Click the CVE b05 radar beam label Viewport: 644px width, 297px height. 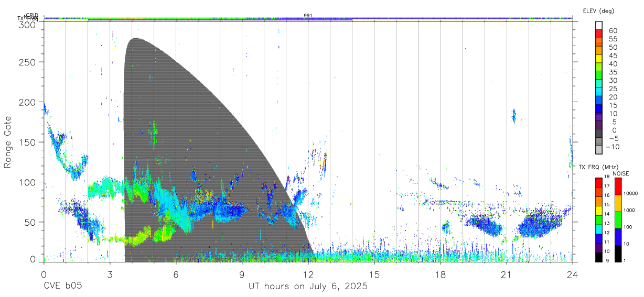point(63,287)
